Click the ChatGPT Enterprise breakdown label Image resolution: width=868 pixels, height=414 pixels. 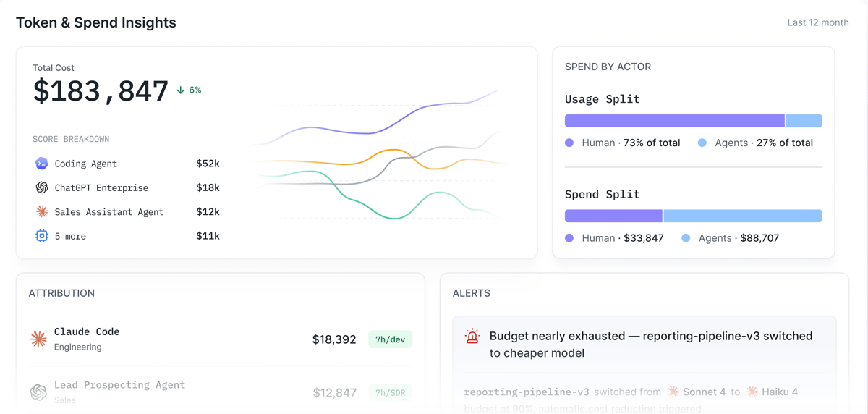(101, 187)
